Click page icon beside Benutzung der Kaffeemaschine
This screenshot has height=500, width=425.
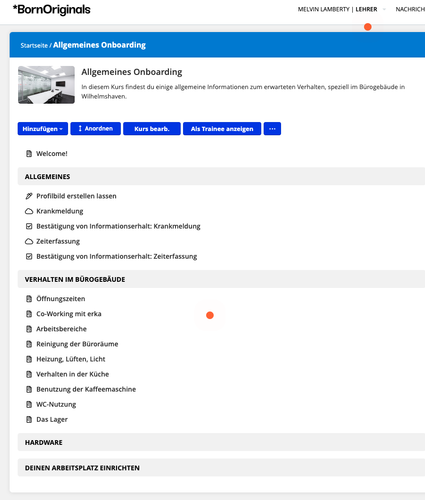point(29,389)
